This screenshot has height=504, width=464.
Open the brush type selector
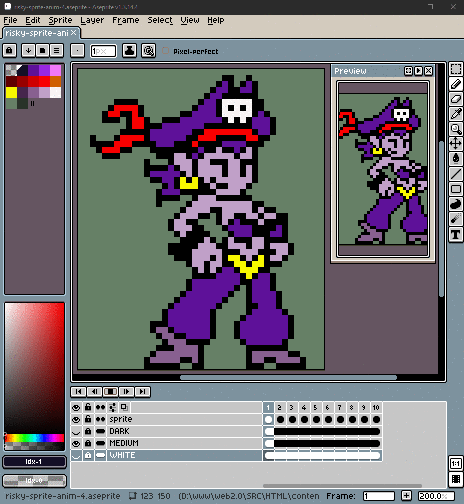coord(77,51)
